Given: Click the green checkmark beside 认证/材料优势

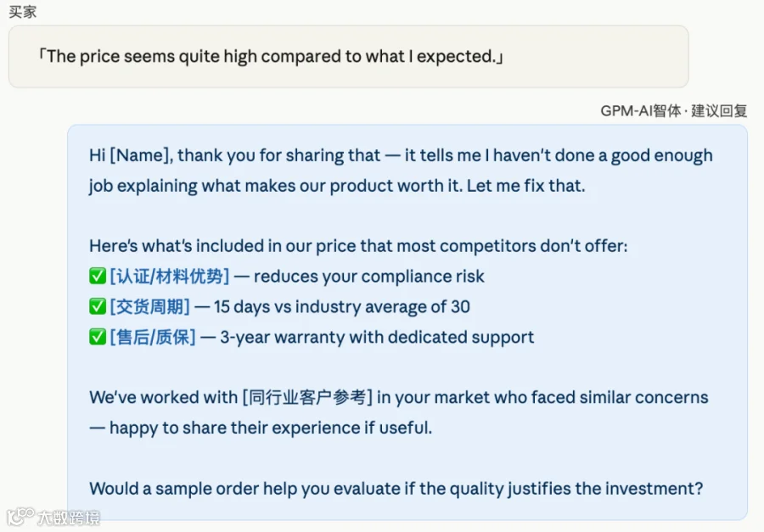Looking at the screenshot, I should (98, 277).
